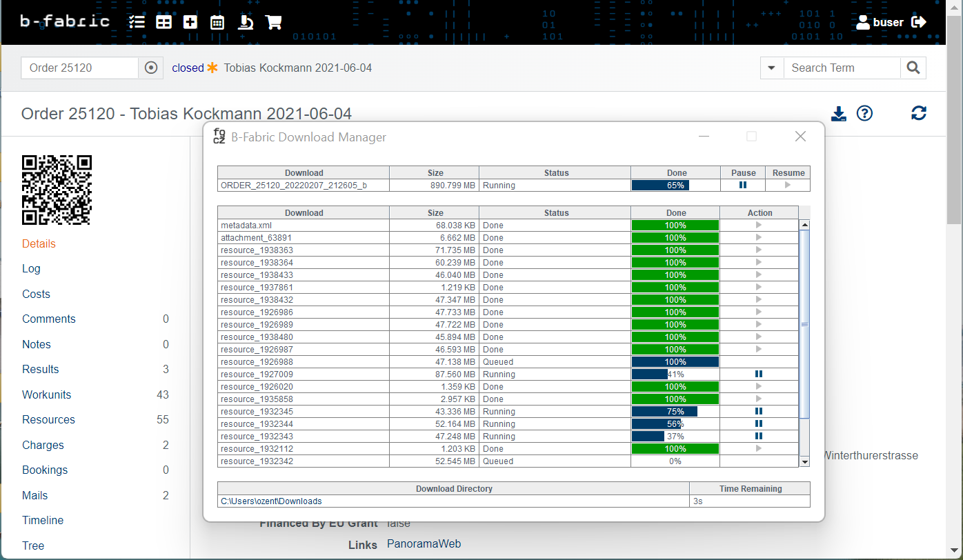This screenshot has height=560, width=963.
Task: Click play action for attachment_63891
Action: (759, 237)
